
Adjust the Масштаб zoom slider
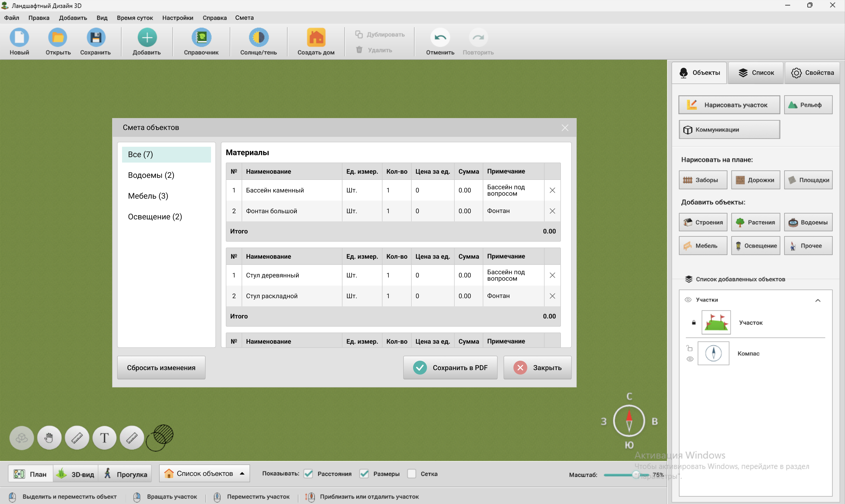tap(636, 475)
